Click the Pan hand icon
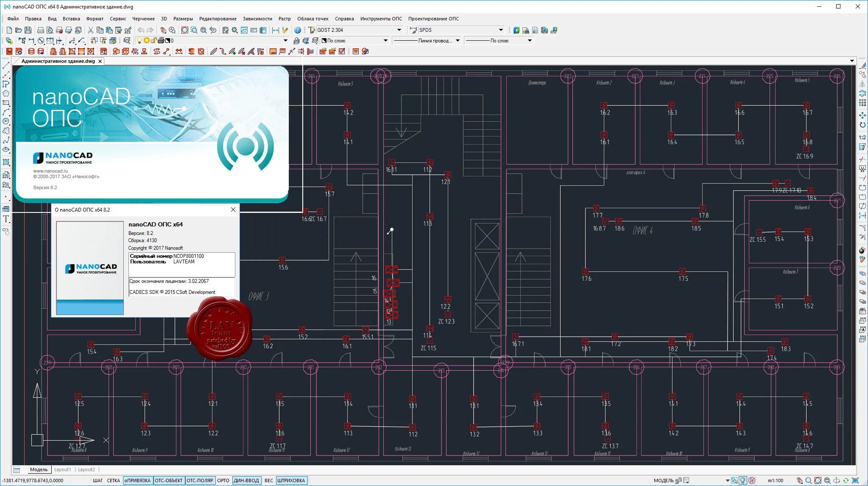 [x=163, y=30]
